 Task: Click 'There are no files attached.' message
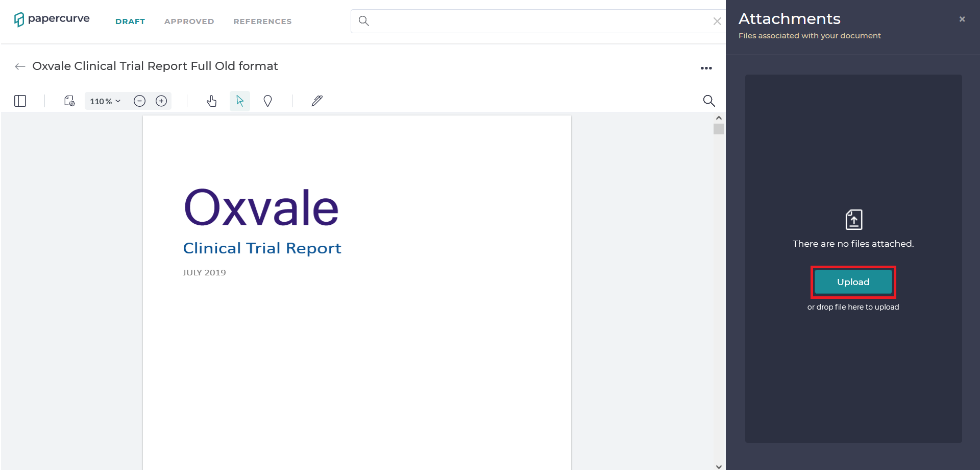(853, 244)
